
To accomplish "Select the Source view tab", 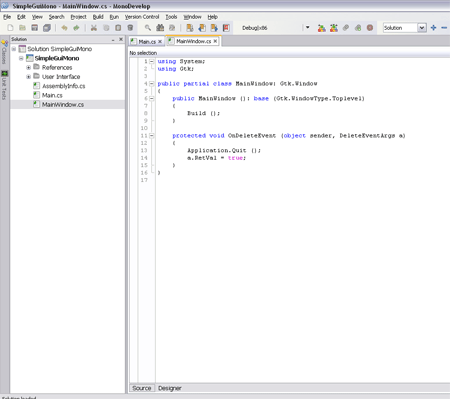I will pos(142,388).
